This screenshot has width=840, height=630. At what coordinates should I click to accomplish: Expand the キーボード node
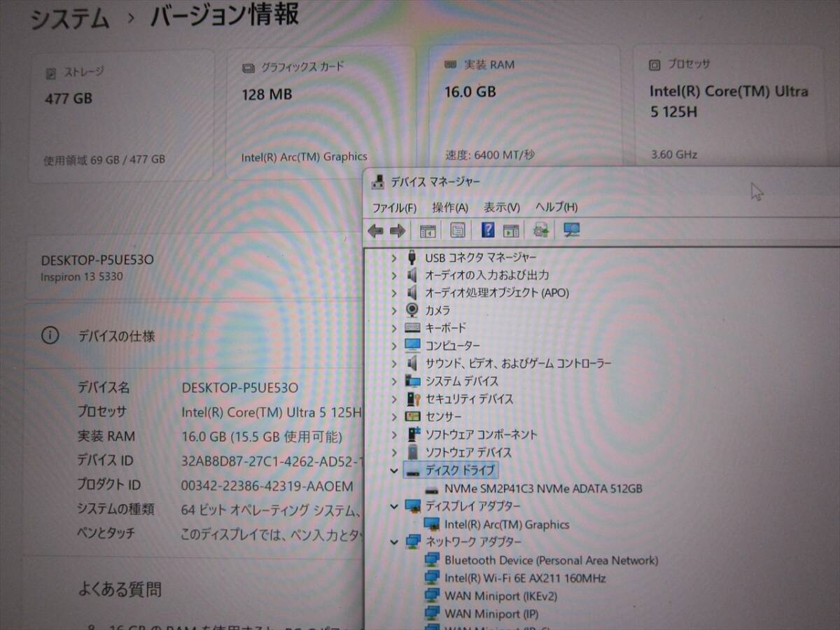coord(394,328)
